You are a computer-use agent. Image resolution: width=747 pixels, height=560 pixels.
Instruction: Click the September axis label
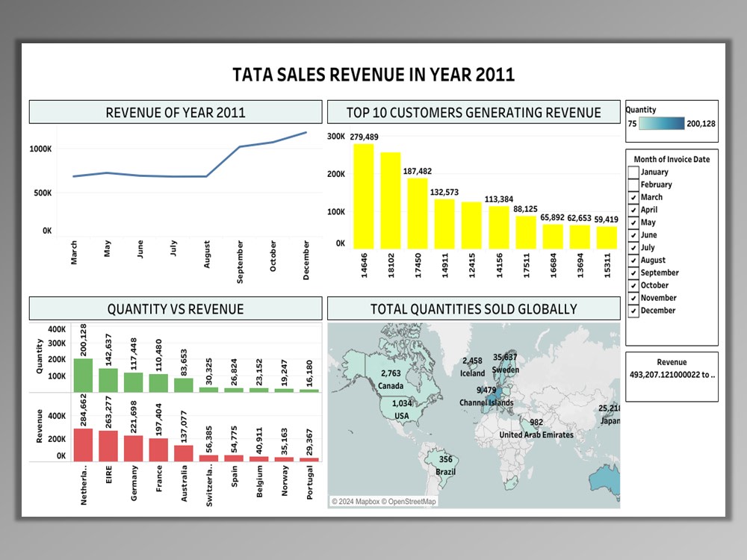[240, 262]
